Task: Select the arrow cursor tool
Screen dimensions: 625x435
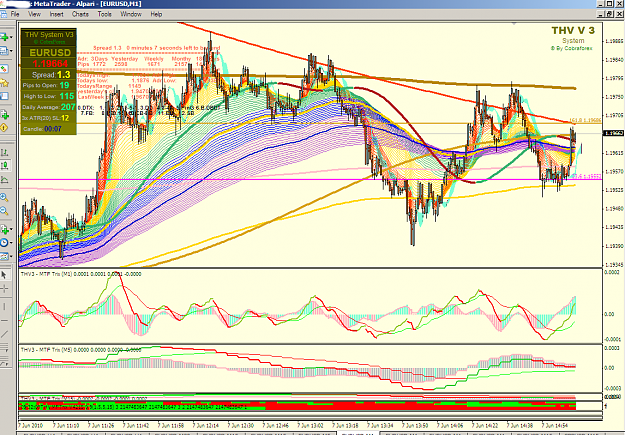Action: pyautogui.click(x=4, y=275)
